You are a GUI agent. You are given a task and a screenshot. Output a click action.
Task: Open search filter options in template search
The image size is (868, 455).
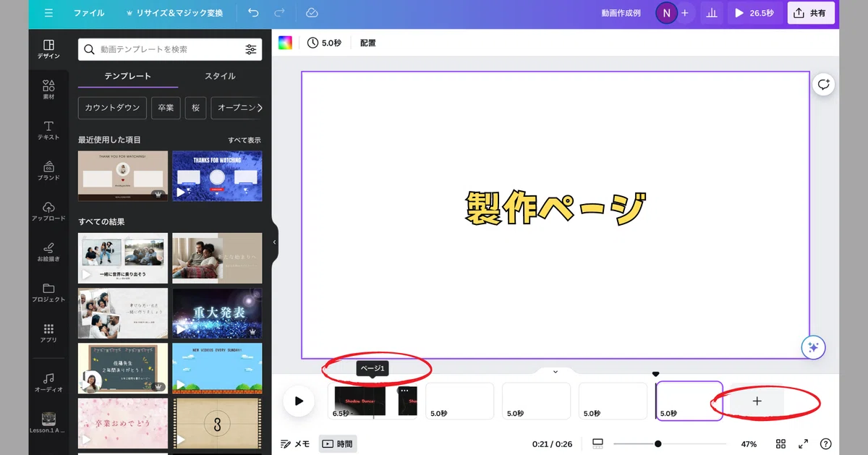pyautogui.click(x=250, y=49)
